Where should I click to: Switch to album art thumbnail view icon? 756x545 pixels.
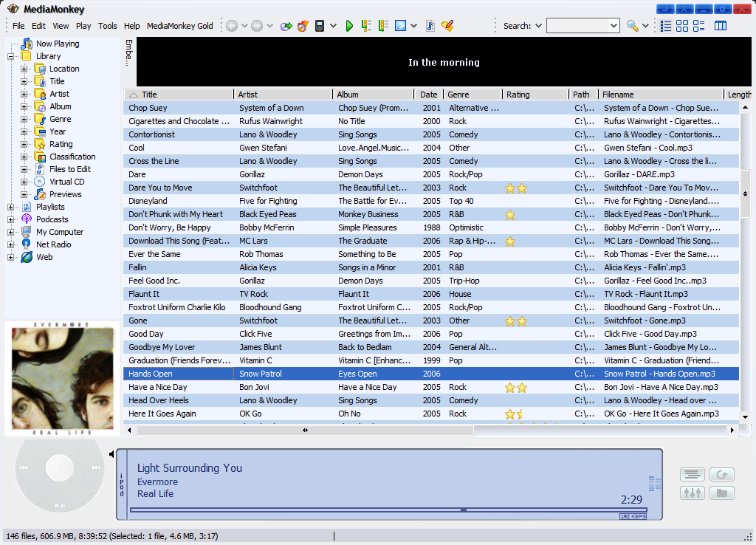[x=682, y=26]
